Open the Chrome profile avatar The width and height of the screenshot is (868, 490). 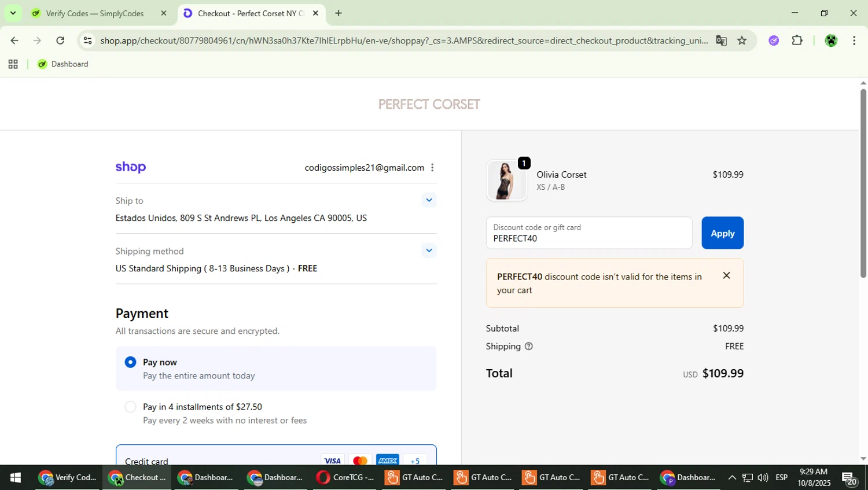(831, 40)
